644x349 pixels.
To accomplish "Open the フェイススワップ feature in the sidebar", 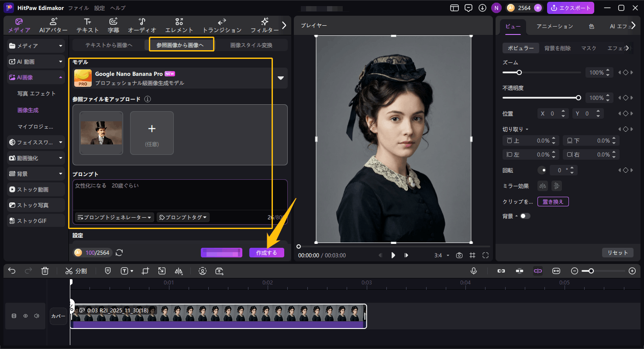I will (35, 142).
